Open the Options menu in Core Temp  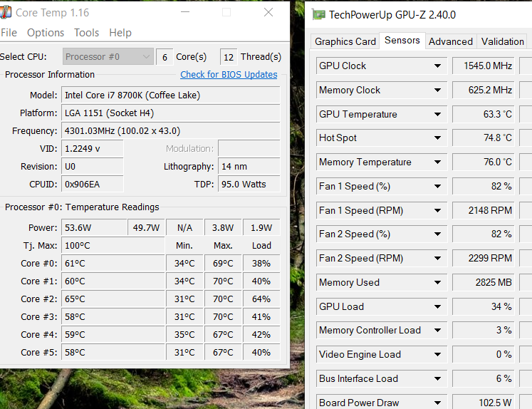46,33
